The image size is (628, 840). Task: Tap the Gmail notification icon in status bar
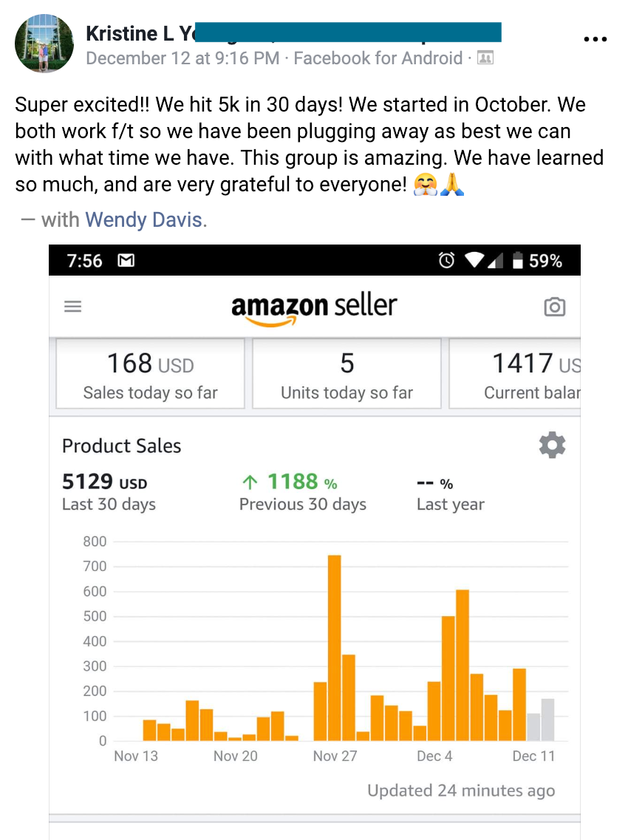coord(126,261)
